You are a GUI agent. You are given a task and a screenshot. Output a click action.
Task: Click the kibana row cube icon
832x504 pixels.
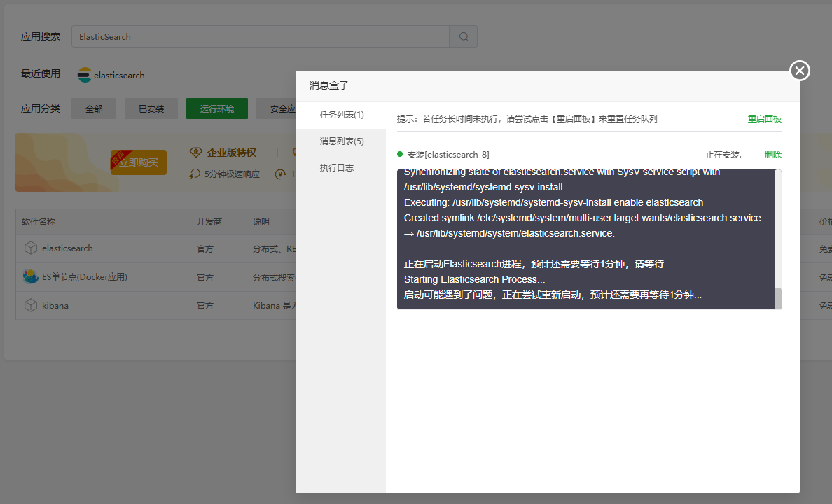31,306
